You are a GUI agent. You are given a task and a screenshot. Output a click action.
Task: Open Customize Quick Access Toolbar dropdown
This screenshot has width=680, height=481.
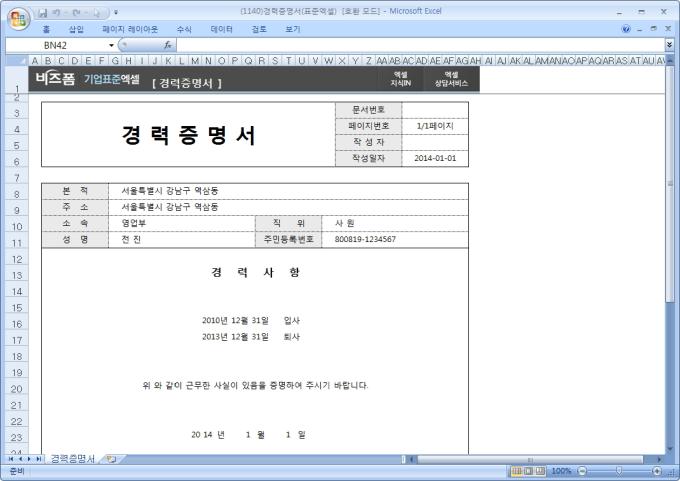coord(116,13)
